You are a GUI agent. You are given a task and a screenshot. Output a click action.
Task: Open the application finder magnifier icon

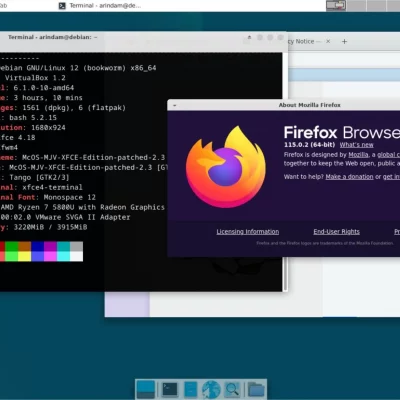pos(232,389)
